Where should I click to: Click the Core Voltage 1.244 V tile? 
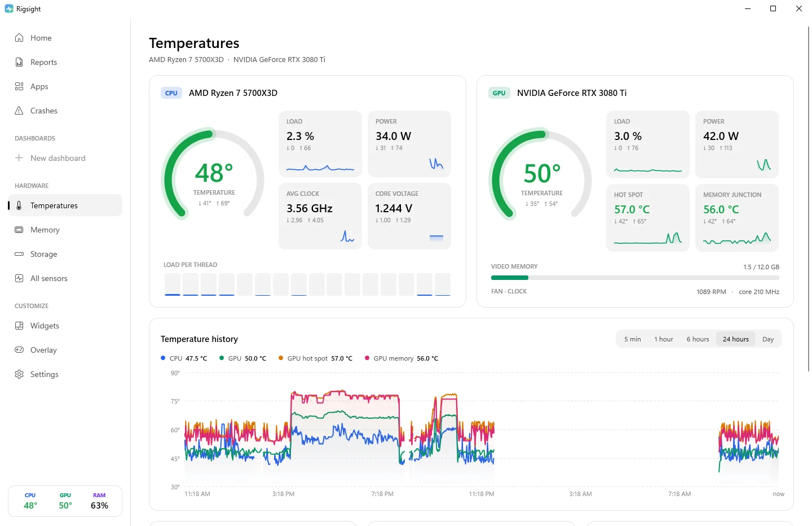[409, 216]
